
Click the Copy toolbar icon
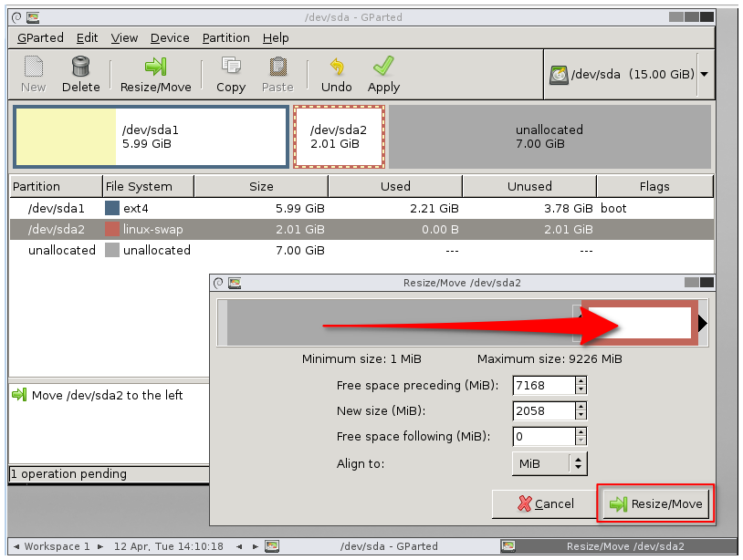pyautogui.click(x=231, y=67)
